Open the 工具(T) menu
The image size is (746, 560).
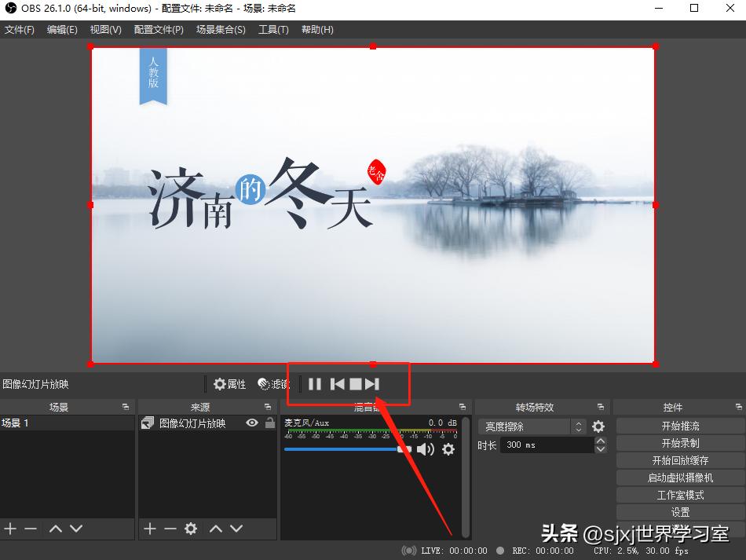click(x=273, y=29)
